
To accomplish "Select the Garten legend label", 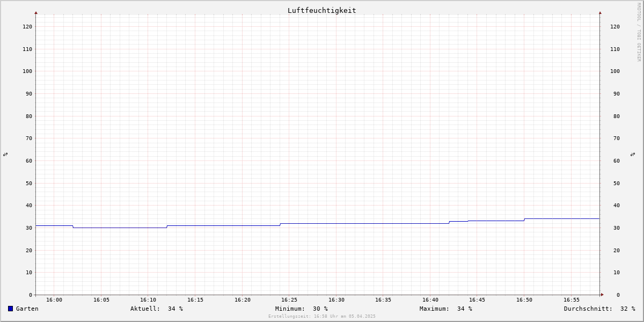I will tap(27, 309).
